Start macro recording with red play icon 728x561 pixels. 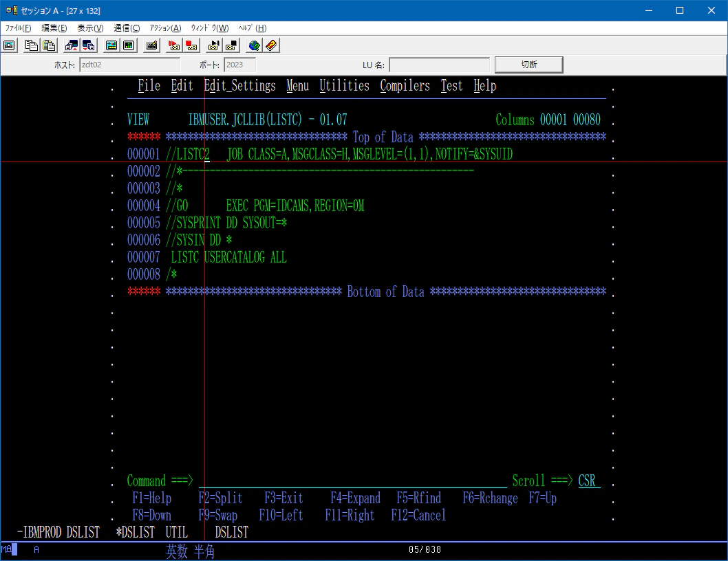coord(174,45)
